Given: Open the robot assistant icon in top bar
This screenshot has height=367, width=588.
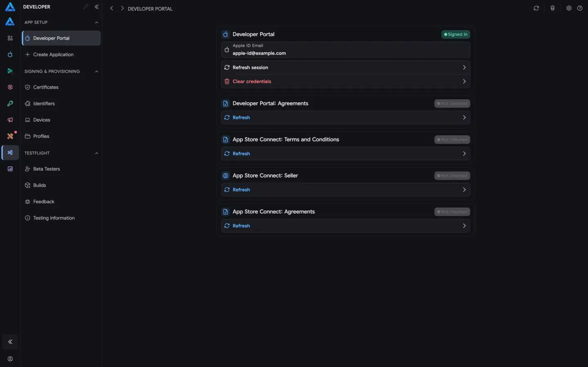Looking at the screenshot, I should point(552,8).
